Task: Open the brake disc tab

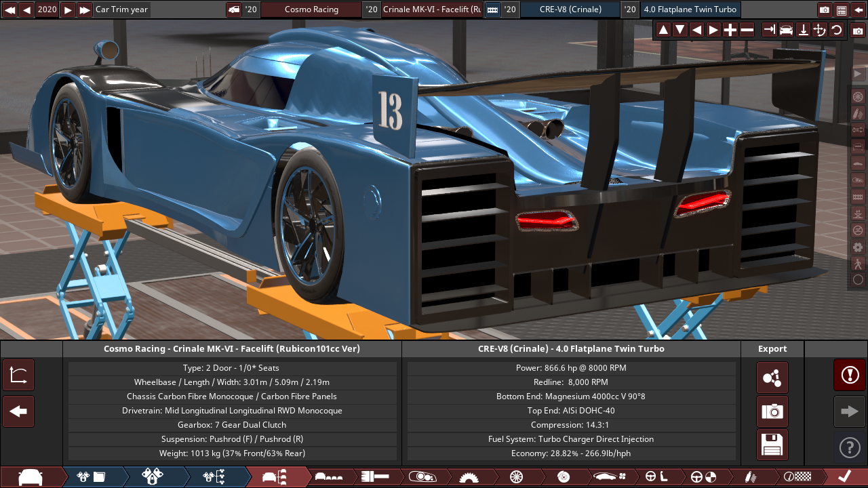Action: [x=563, y=477]
